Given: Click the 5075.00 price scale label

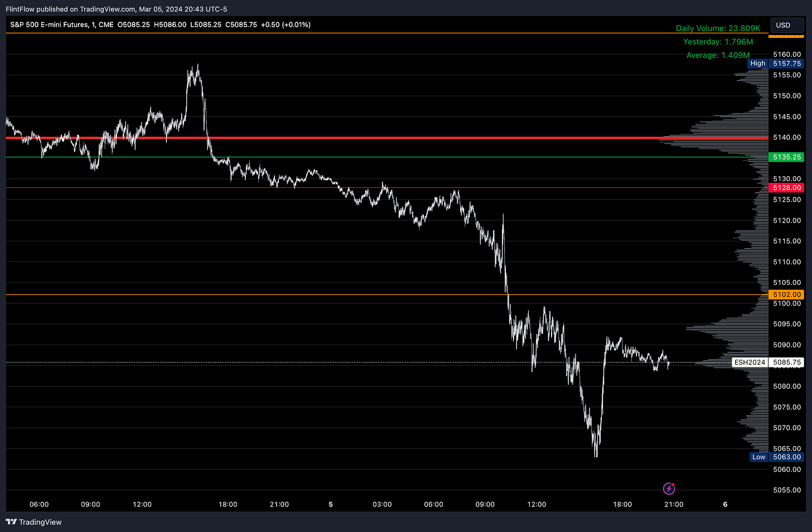Looking at the screenshot, I should (x=787, y=407).
